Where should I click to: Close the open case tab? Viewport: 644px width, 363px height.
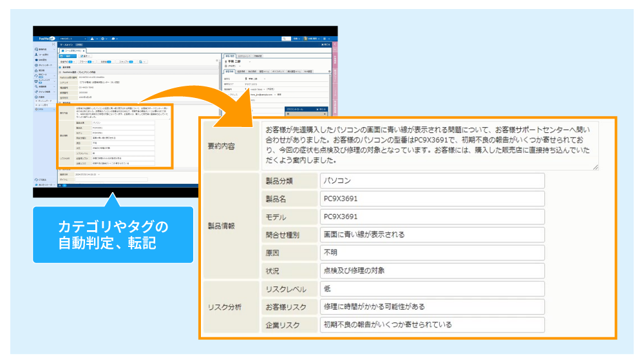click(84, 50)
